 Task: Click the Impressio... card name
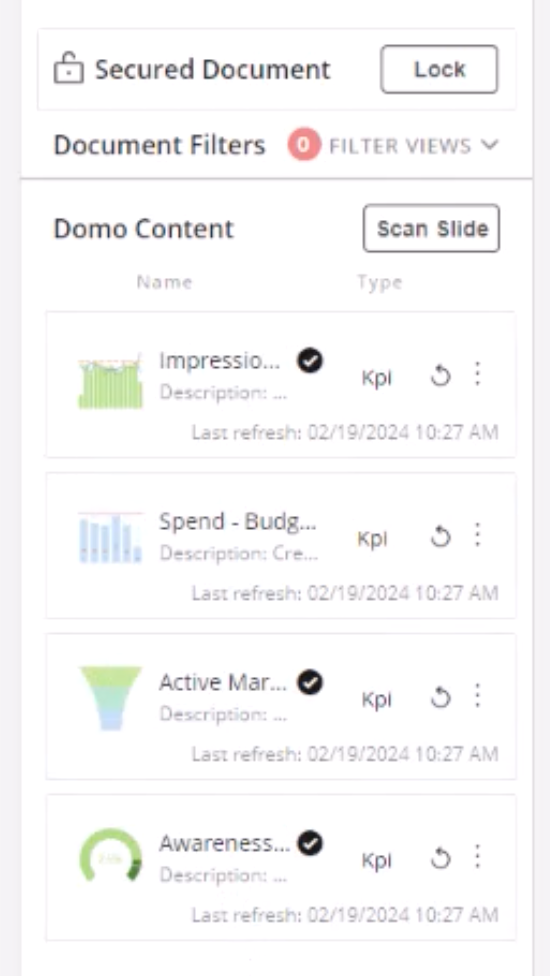tap(220, 360)
